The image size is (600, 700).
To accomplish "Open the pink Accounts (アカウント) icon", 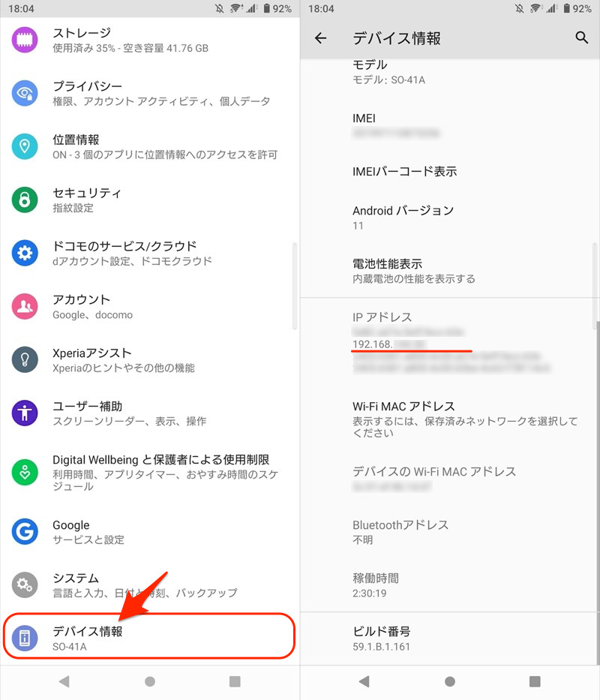I will (25, 306).
